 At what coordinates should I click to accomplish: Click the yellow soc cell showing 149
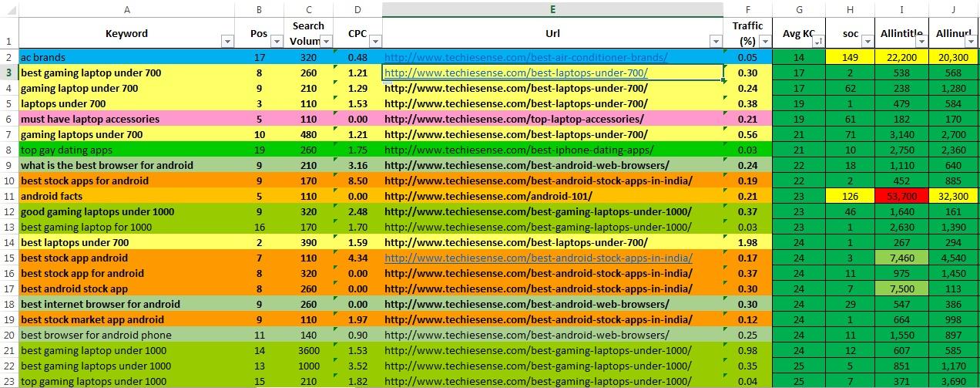(851, 57)
